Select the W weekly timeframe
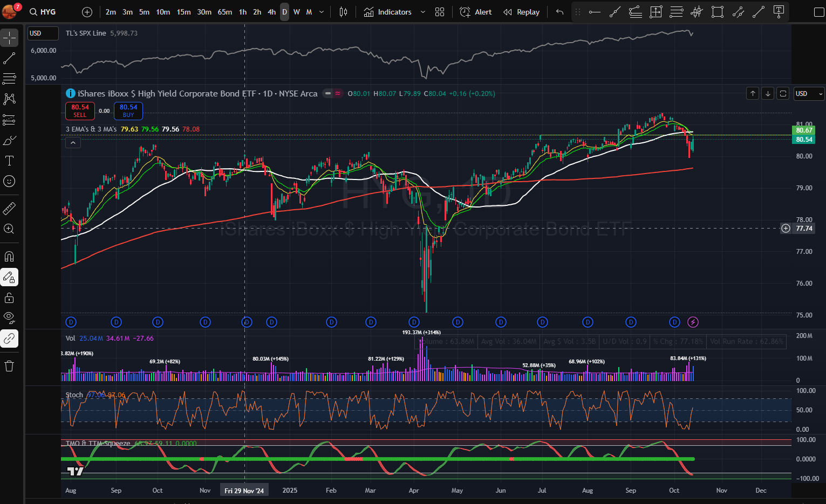826x504 pixels. (296, 12)
